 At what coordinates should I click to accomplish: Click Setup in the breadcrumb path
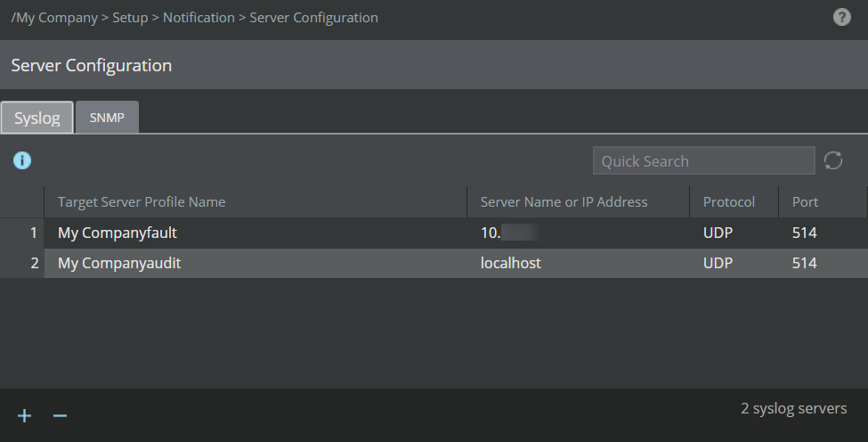pos(130,18)
